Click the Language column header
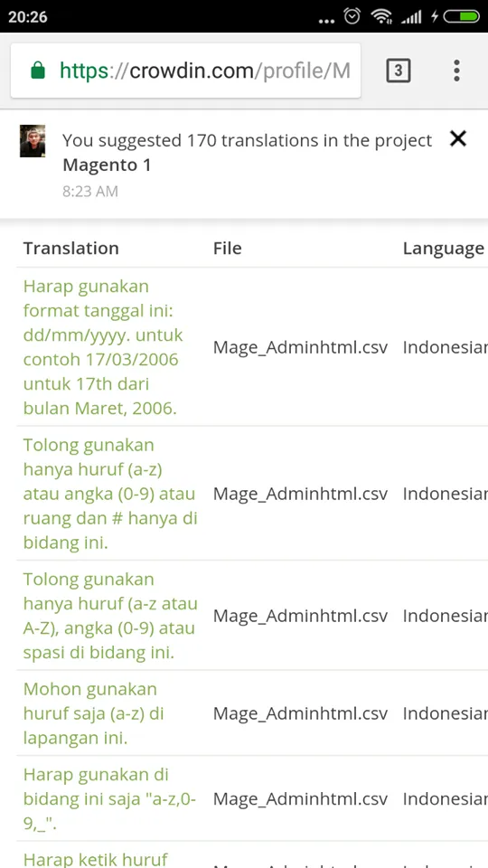 (443, 249)
